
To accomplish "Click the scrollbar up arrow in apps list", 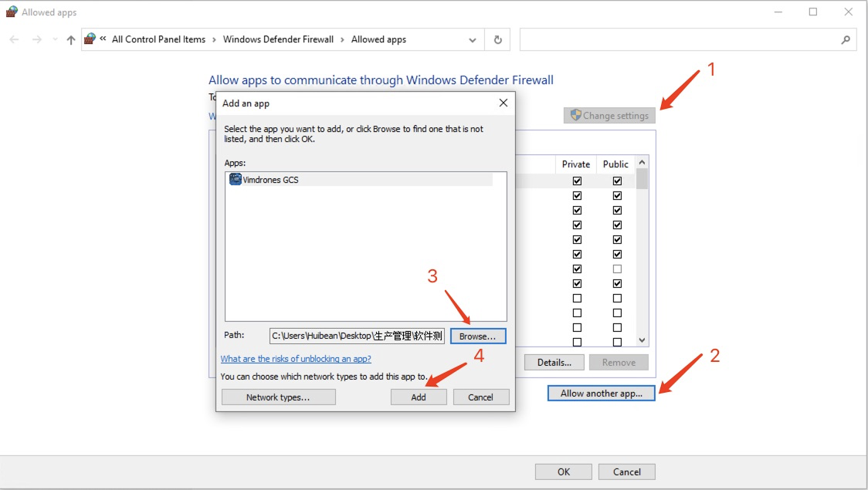I will (642, 163).
